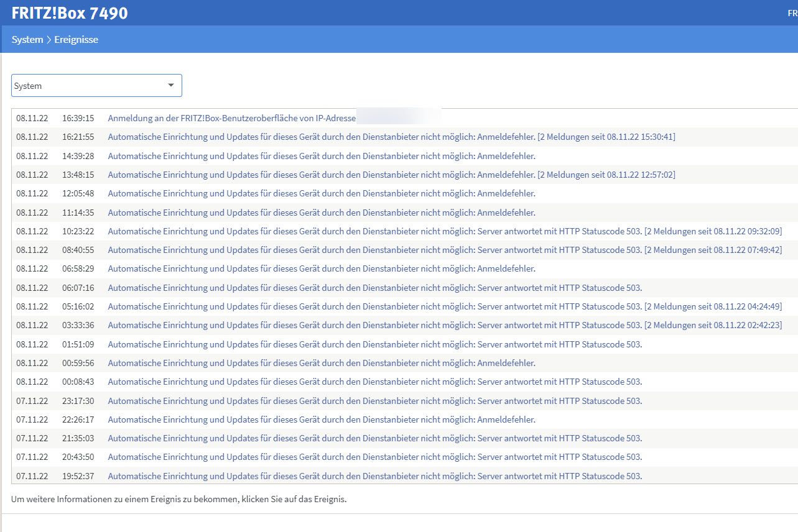798x532 pixels.
Task: Click the time 10:23:22 in the log
Action: [78, 231]
